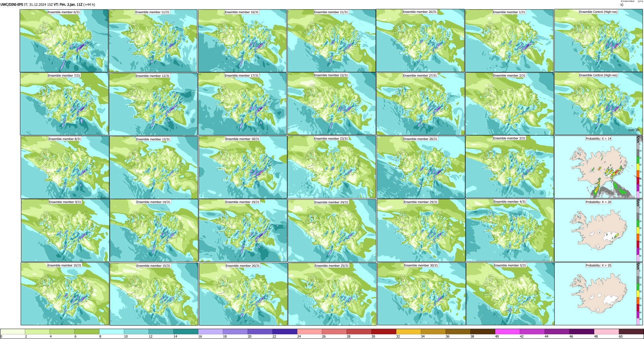
Task: Click the 'Ensemble member 29/31' label
Action: click(421, 202)
